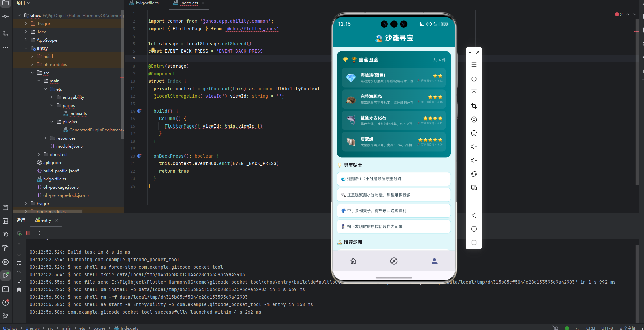
Task: Clear the run console with trash icon
Action: pos(19,289)
